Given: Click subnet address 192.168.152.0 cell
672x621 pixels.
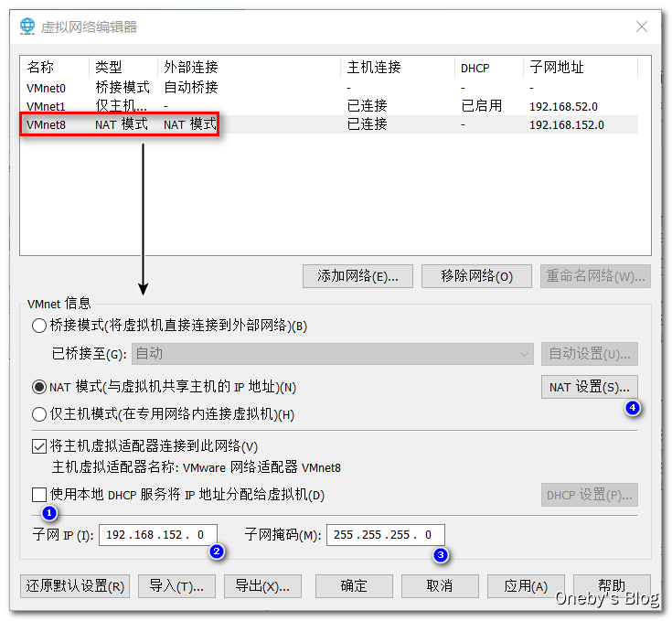Looking at the screenshot, I should 567,124.
